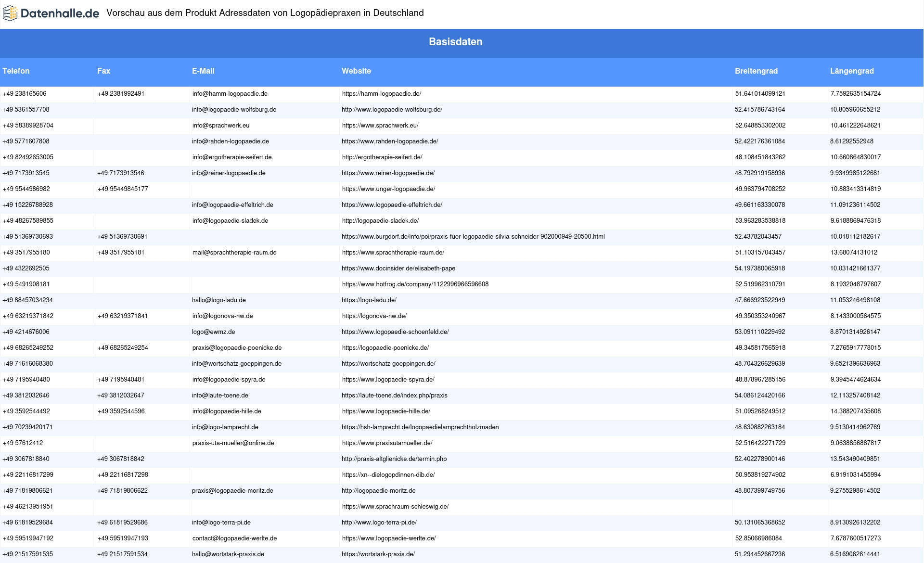The image size is (924, 563).
Task: Click fax number +49 95449845177
Action: click(122, 189)
